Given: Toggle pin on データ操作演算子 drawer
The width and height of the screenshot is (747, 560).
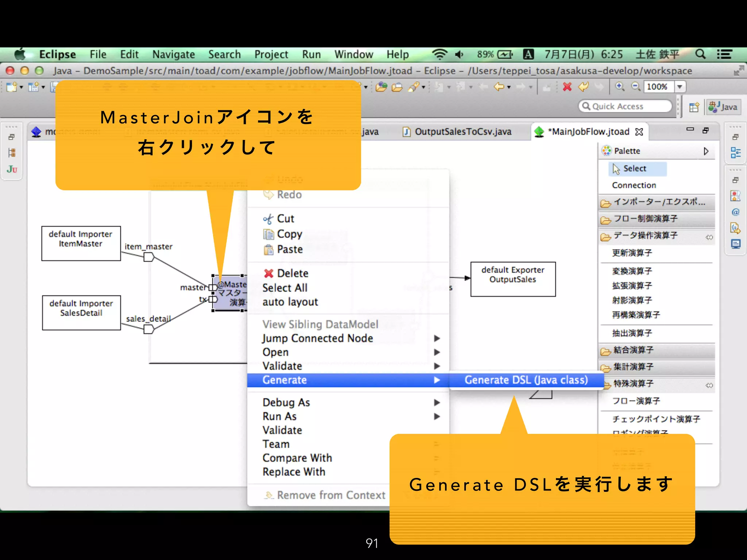Looking at the screenshot, I should (709, 237).
